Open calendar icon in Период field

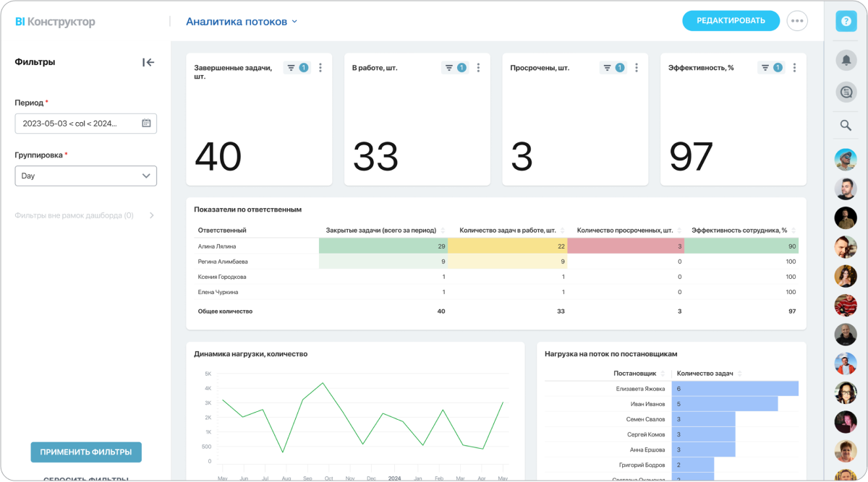(x=146, y=124)
